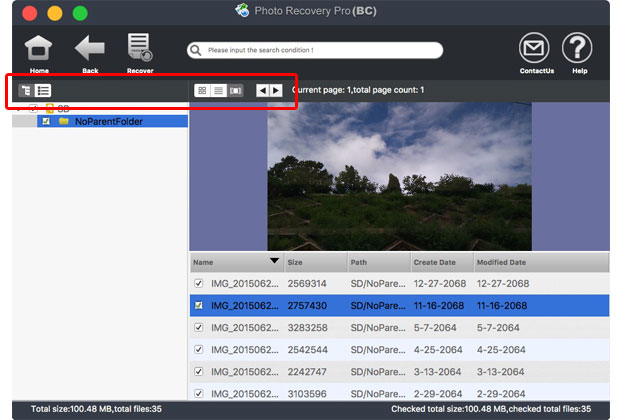The height and width of the screenshot is (420, 620).
Task: Click the Back arrow button
Action: coord(90,48)
